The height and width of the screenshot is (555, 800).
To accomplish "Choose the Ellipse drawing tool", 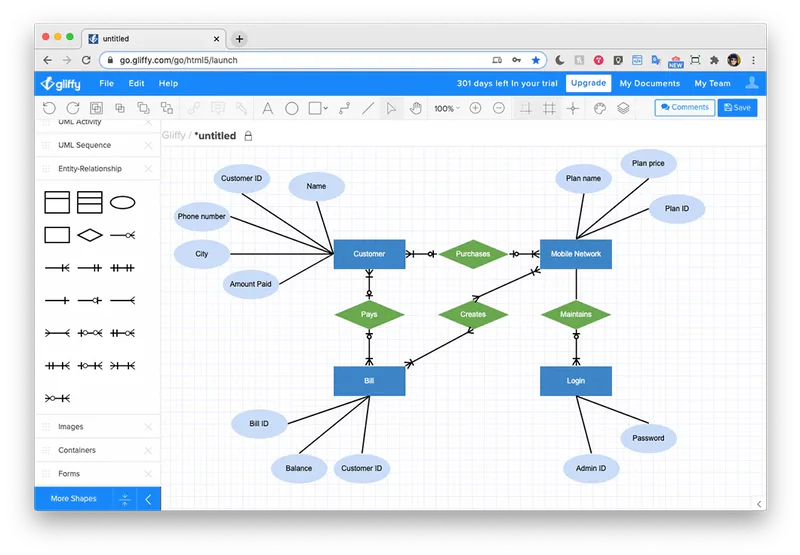I will point(291,108).
